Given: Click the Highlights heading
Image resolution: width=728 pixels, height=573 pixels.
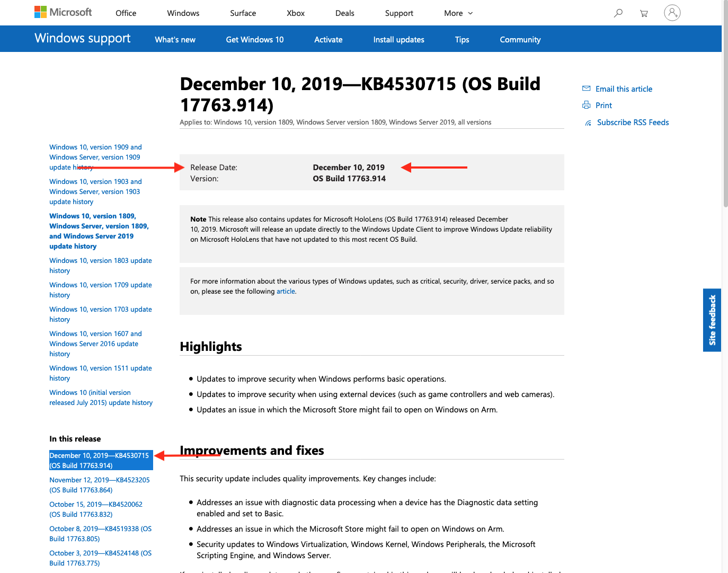Looking at the screenshot, I should (x=211, y=347).
